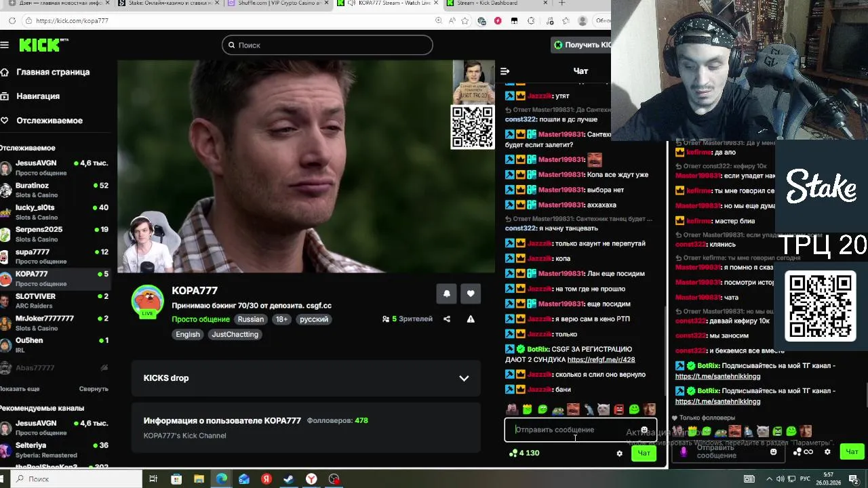868x488 pixels.
Task: Add page to favorites with star icon
Action: (x=465, y=21)
